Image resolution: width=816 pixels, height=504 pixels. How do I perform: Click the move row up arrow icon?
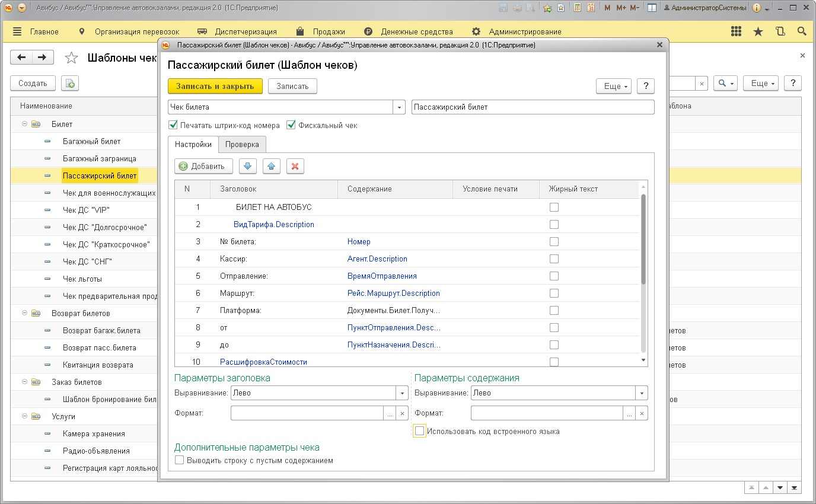click(271, 167)
